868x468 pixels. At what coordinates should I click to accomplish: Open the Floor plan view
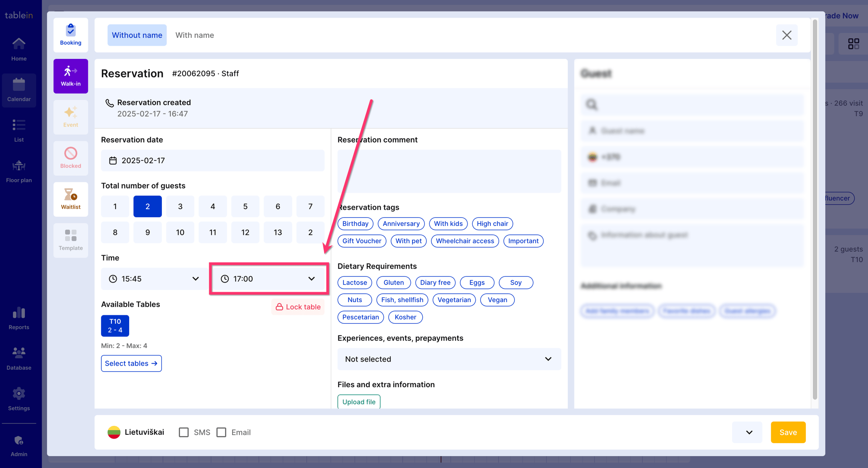point(19,171)
